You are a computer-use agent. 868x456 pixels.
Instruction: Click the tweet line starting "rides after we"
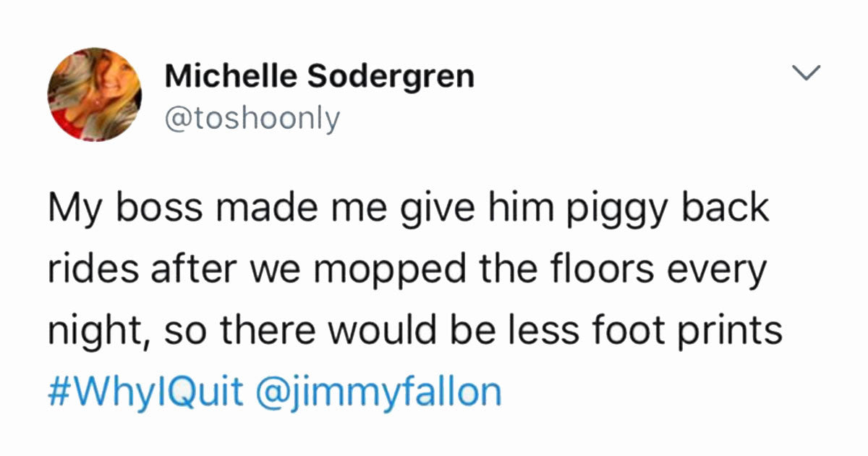click(407, 271)
